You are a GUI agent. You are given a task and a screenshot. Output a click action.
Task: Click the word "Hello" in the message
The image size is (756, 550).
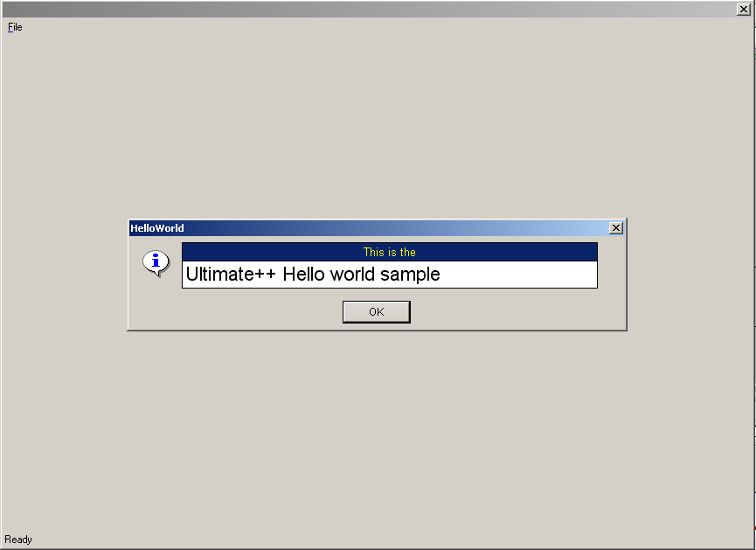[304, 274]
